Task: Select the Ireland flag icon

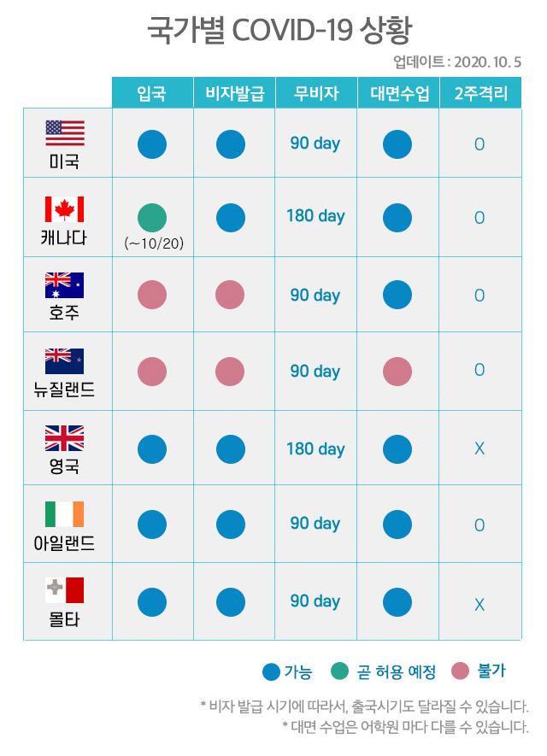Action: [65, 514]
